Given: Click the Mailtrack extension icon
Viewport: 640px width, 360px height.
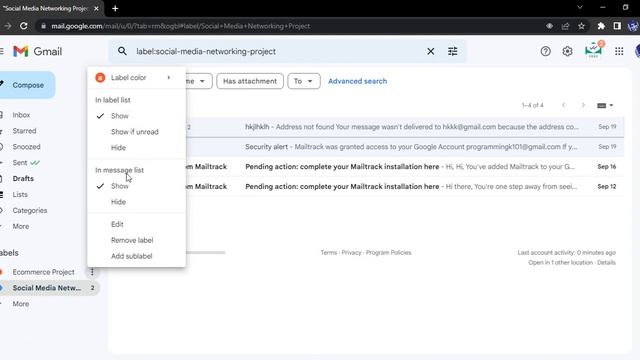Looking at the screenshot, I should [x=593, y=50].
